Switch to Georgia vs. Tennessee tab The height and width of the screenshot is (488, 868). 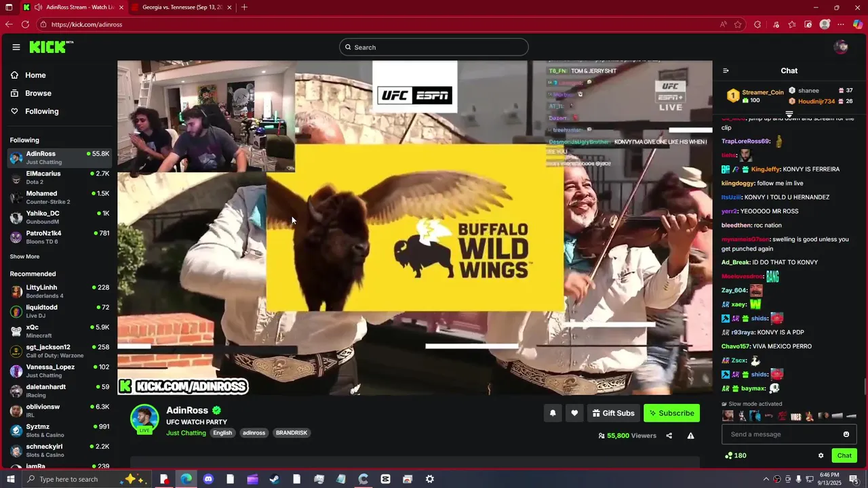coord(182,7)
